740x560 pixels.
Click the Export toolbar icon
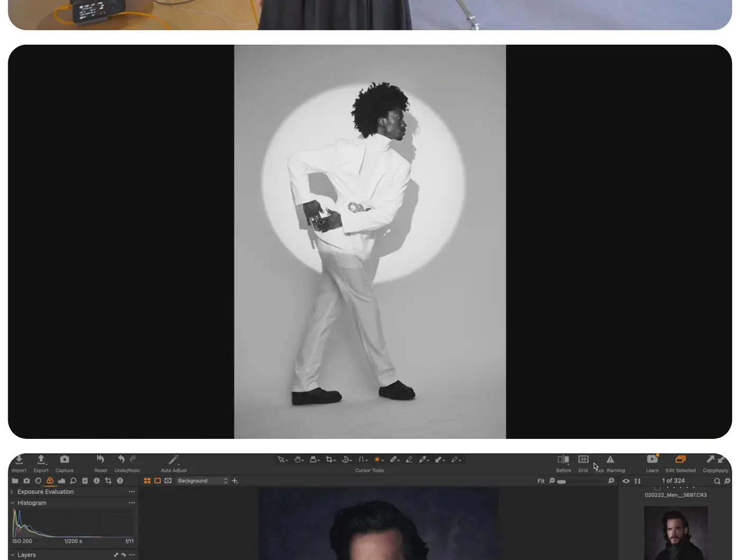click(41, 460)
